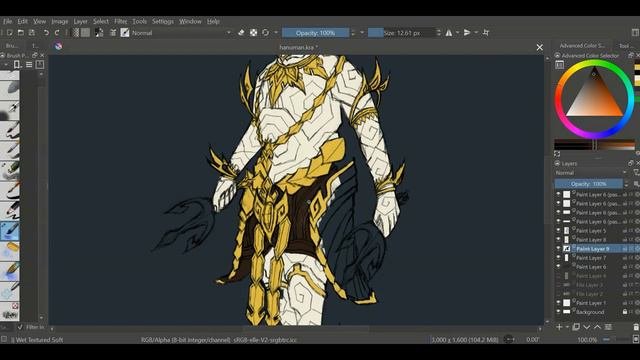Toggle preserve alpha

pyautogui.click(x=253, y=33)
